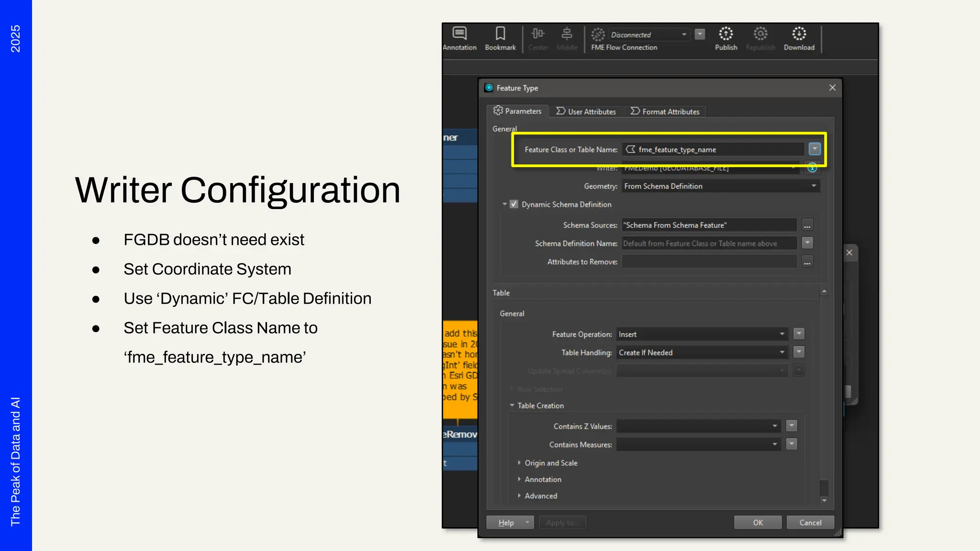Click arrow button beside Feature Operation

tap(799, 333)
